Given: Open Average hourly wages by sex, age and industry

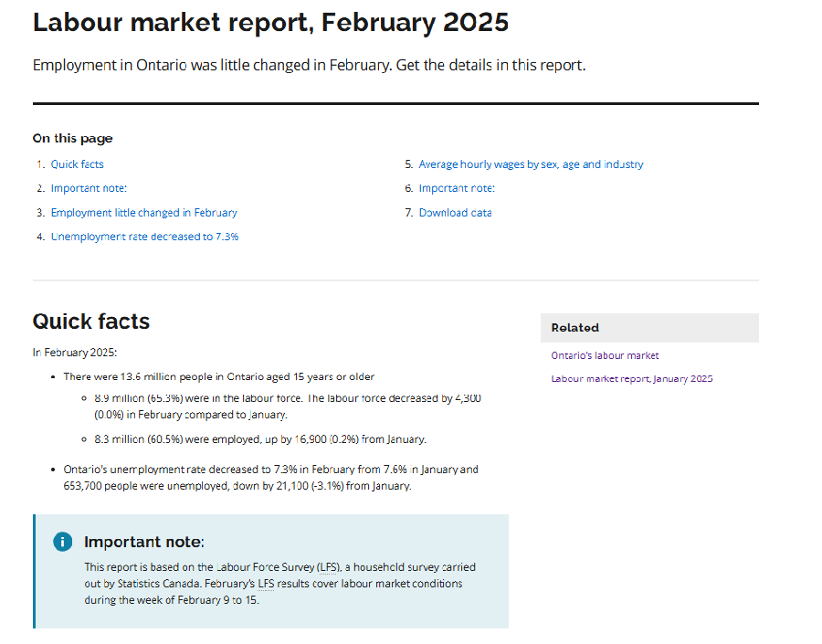Looking at the screenshot, I should 531,164.
